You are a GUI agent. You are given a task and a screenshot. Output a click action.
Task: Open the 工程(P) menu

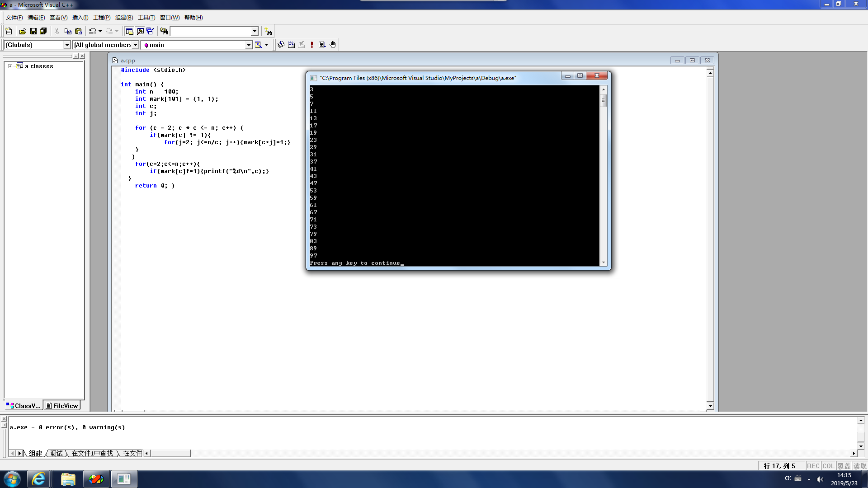click(x=102, y=18)
